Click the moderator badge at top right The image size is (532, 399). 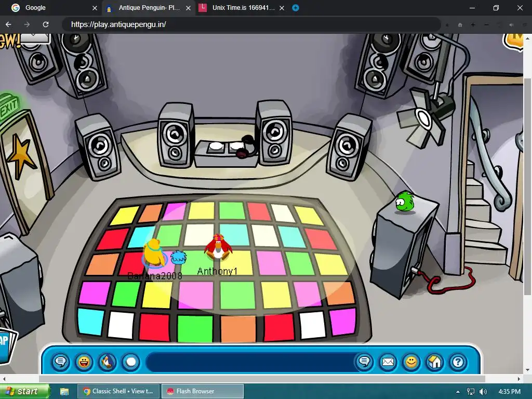tap(513, 42)
